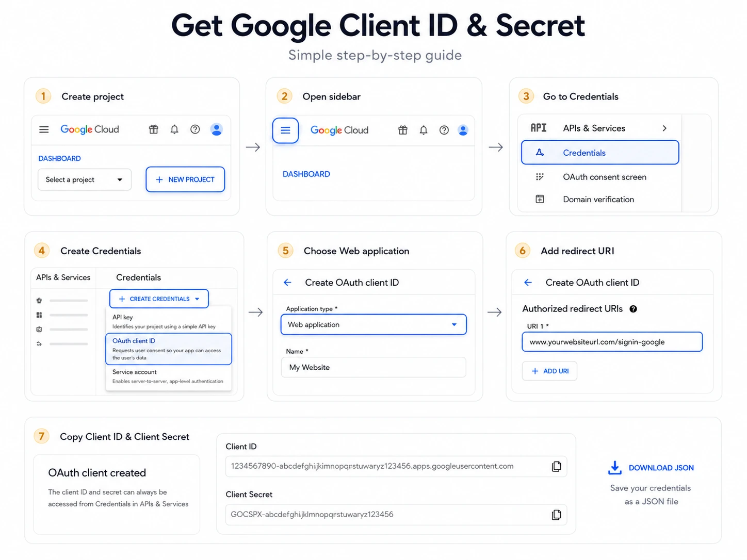Choose API key from credentials menu
This screenshot has width=747, height=560.
coord(169,321)
